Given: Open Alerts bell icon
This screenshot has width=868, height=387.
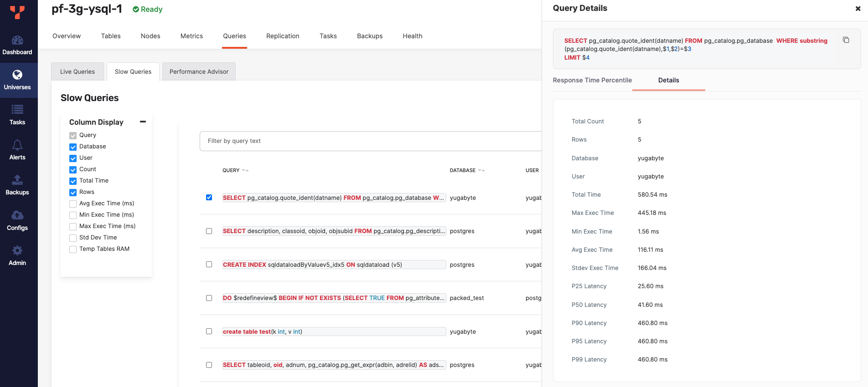Looking at the screenshot, I should [17, 145].
